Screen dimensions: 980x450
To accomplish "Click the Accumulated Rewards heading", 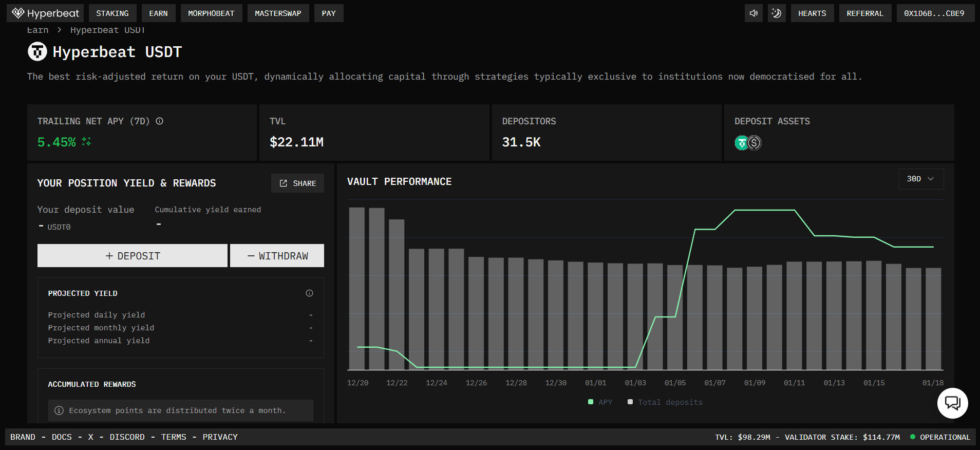I will pyautogui.click(x=92, y=384).
